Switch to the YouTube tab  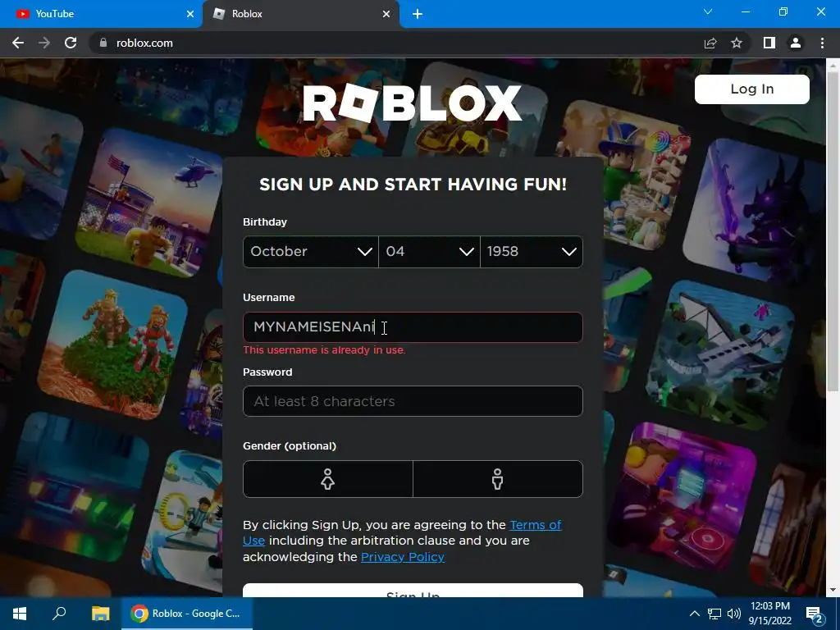click(101, 14)
